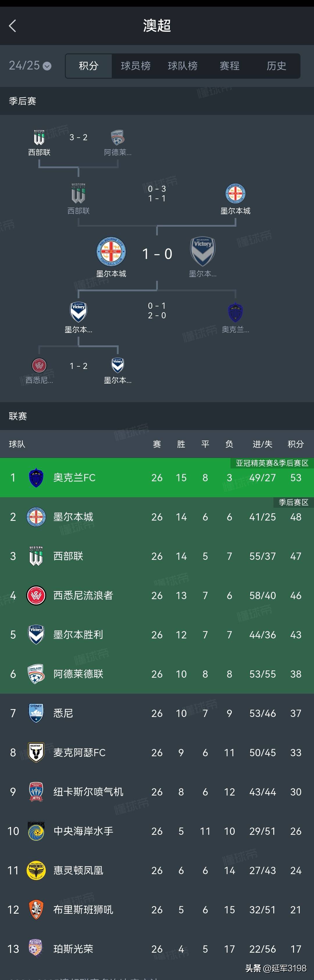The height and width of the screenshot is (980, 314).
Task: Tap the Auckland FC crest in the bracket
Action: tap(235, 313)
